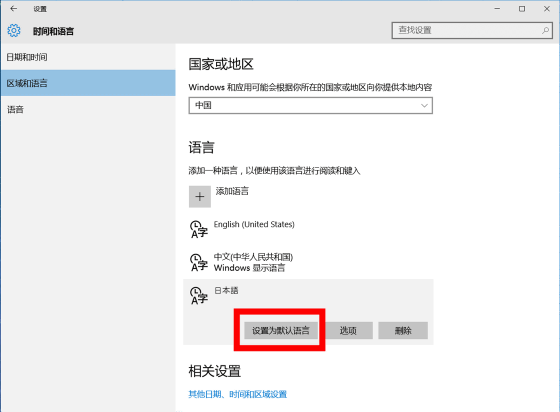The width and height of the screenshot is (560, 412).
Task: Select the 中文(中华人民共和国) language icon
Action: tap(199, 262)
